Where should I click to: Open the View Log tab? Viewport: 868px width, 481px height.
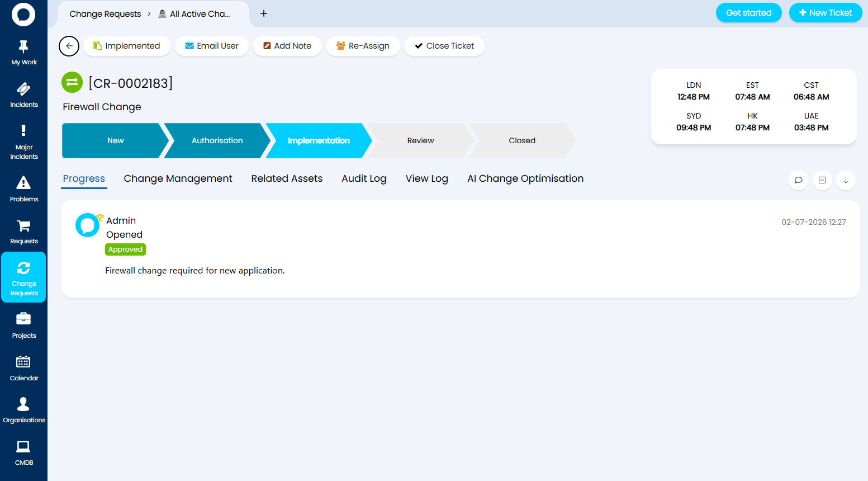(426, 178)
